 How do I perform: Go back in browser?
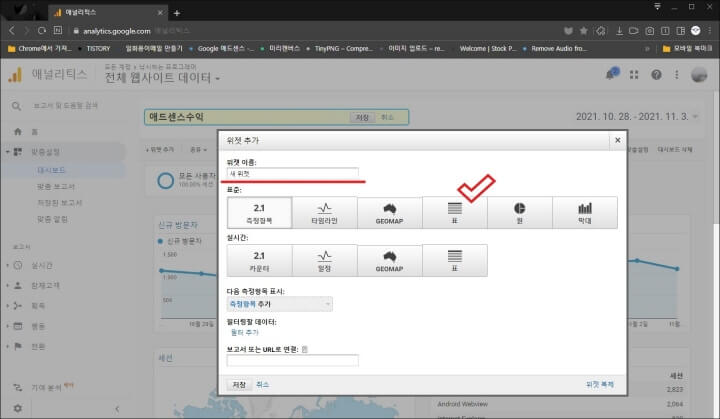tap(12, 30)
